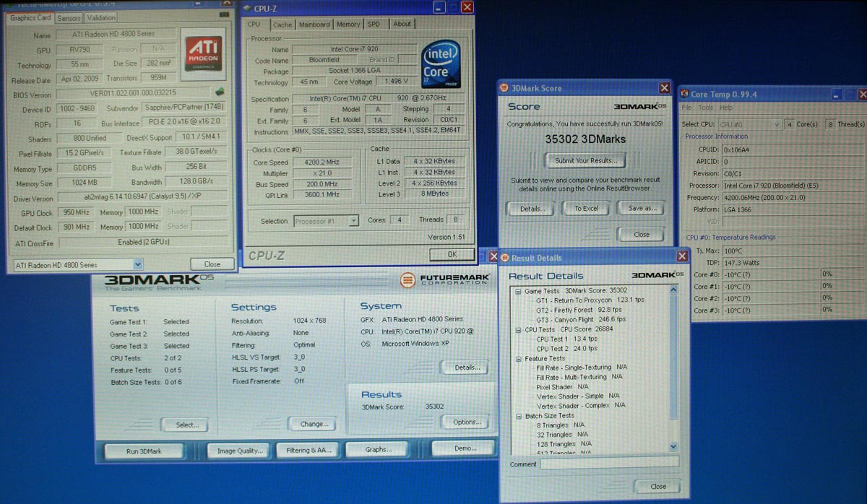
Task: Click Change button under Settings in 3DMark05
Action: pyautogui.click(x=314, y=424)
